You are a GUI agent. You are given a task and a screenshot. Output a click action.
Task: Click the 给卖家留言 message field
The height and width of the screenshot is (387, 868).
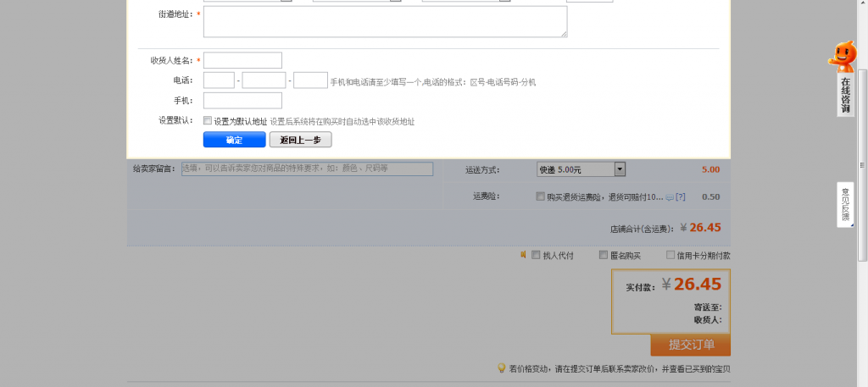click(x=307, y=169)
